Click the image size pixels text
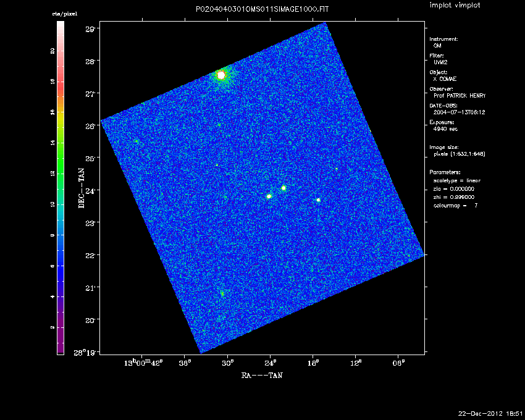The image size is (525, 420). tap(457, 154)
